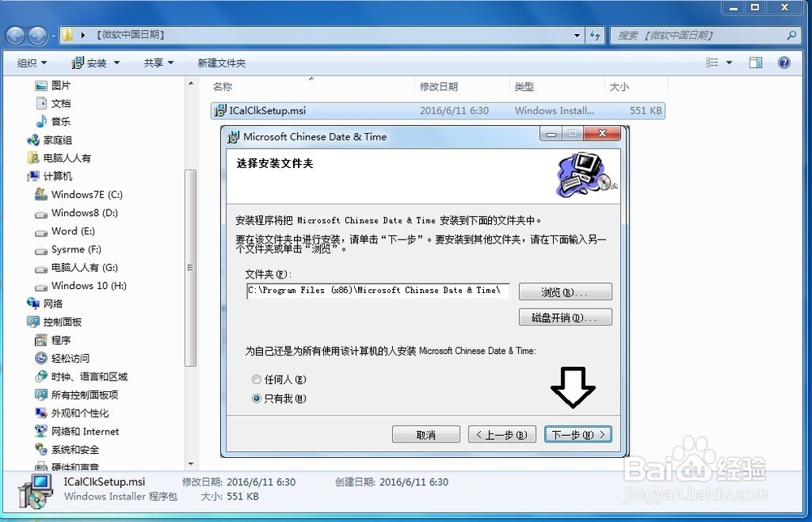Click the Word (E:) drive icon
812x522 pixels.
tap(41, 231)
